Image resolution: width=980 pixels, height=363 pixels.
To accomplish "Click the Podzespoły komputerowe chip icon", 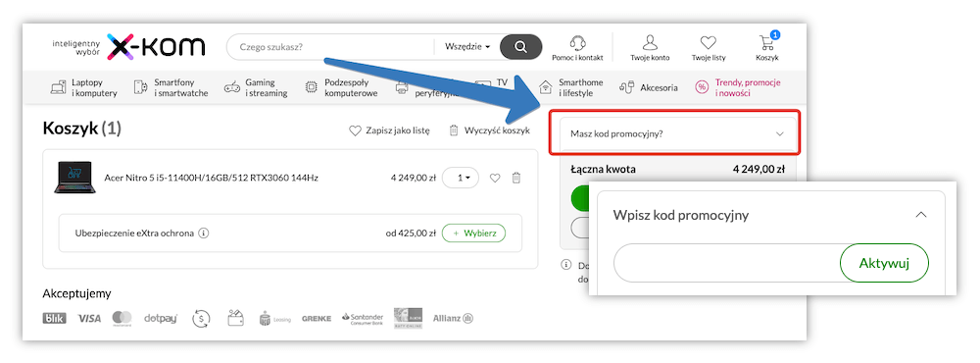I will click(x=311, y=87).
